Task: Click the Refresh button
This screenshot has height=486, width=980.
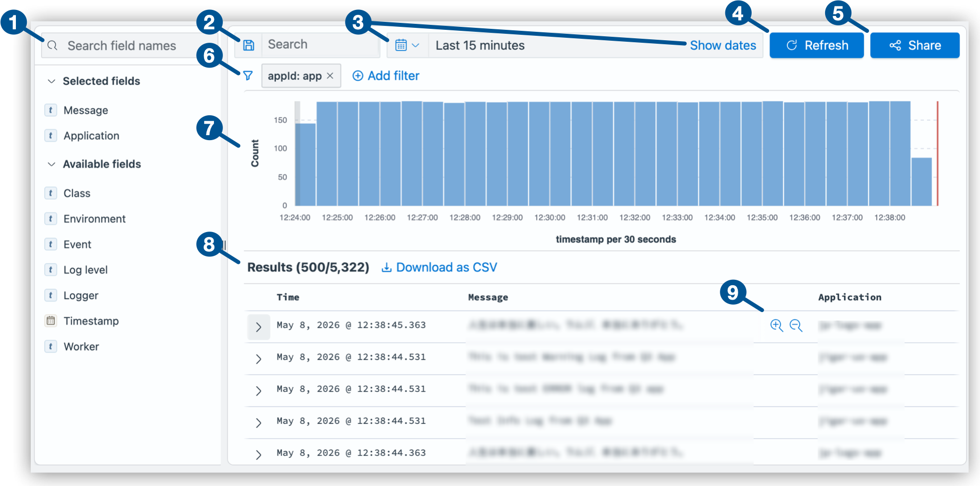Action: point(817,45)
